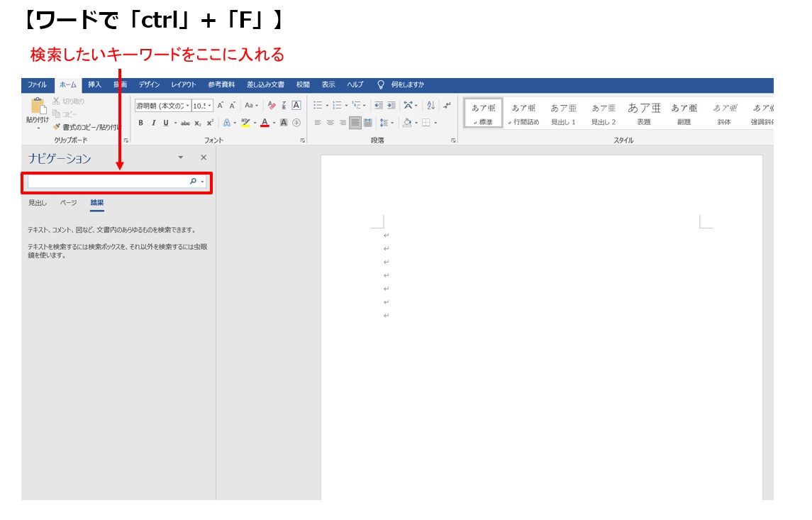The image size is (812, 520).
Task: Toggle bold formatting
Action: click(140, 123)
